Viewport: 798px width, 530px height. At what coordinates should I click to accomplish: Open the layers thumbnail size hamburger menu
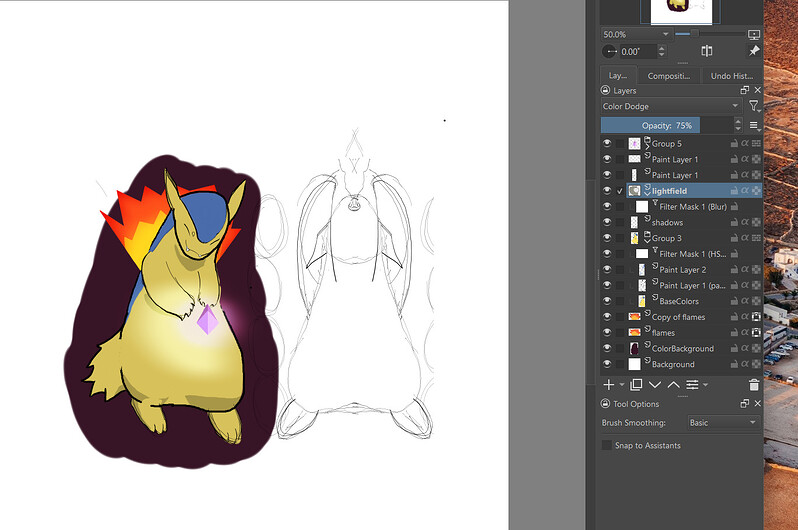point(754,125)
